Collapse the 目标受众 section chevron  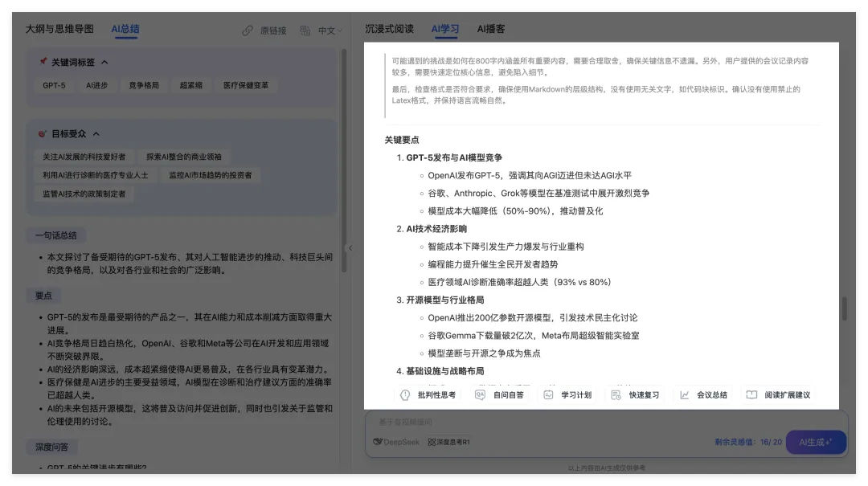[96, 134]
